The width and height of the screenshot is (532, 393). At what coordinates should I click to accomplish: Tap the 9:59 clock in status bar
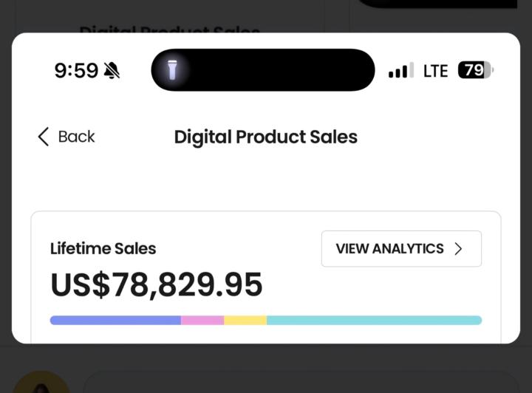76,71
